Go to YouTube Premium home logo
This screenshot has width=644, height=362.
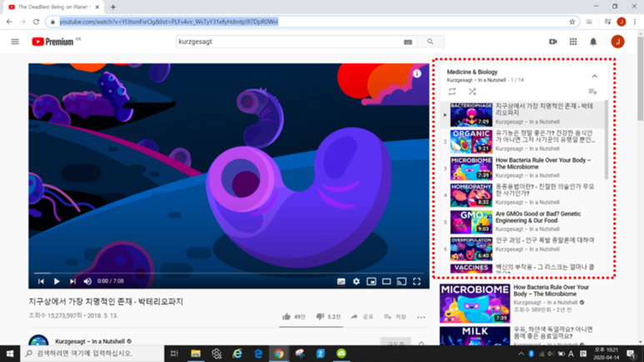point(52,42)
